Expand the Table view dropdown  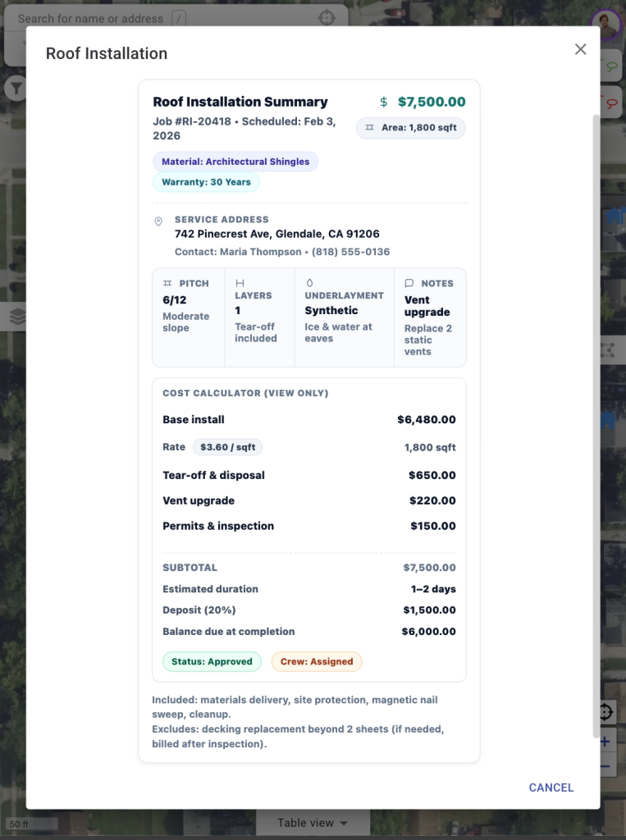312,823
